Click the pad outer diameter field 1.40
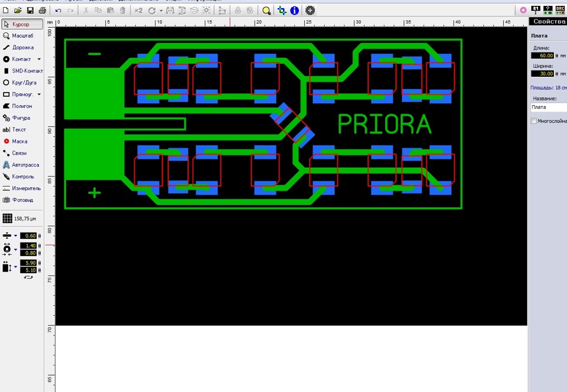 click(28, 246)
